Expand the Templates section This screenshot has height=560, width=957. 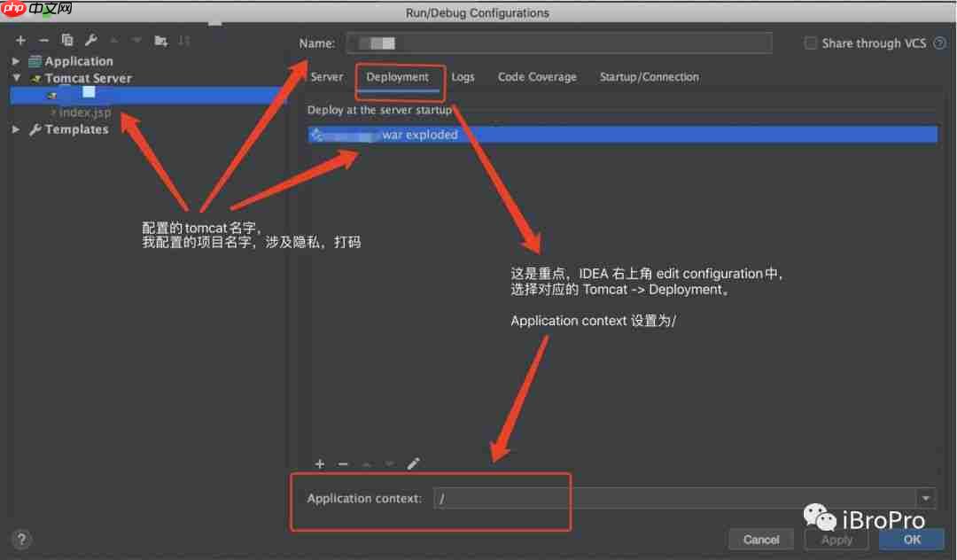(x=14, y=128)
